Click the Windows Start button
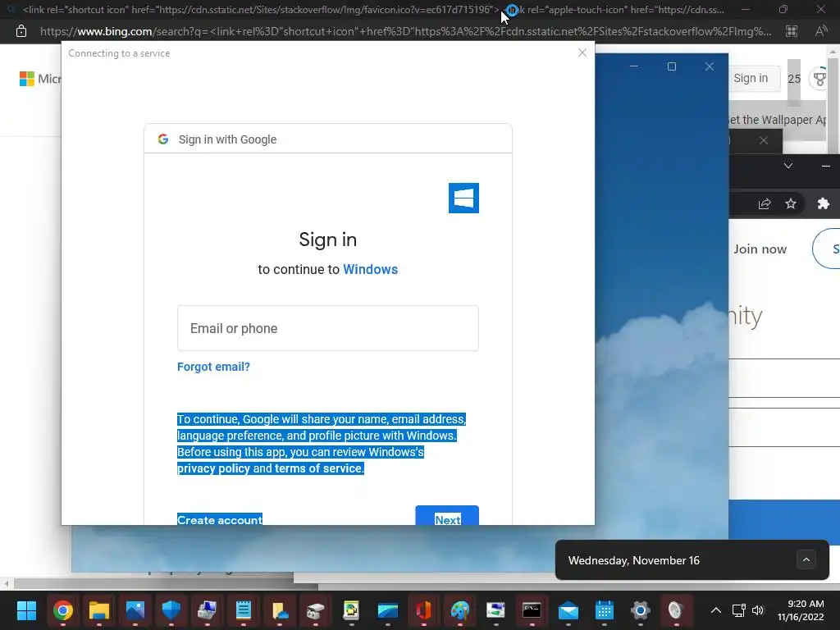840x630 pixels. coord(26,610)
